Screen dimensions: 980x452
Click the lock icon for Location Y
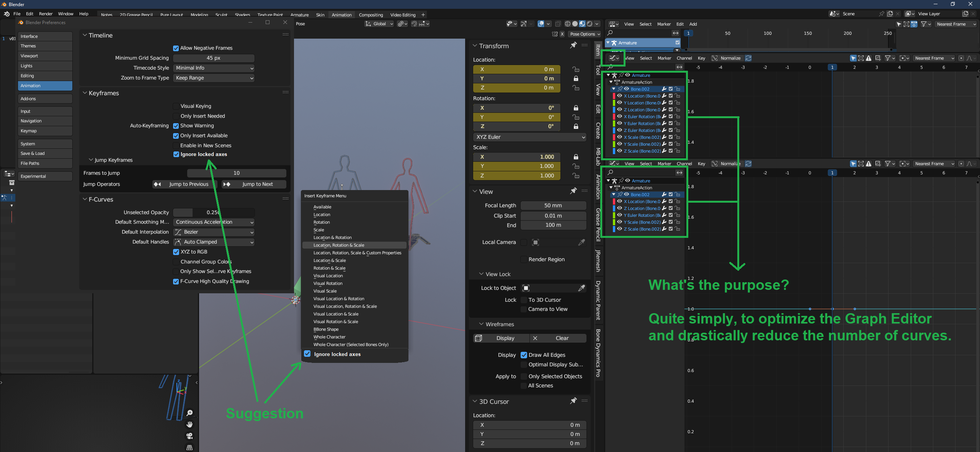576,78
